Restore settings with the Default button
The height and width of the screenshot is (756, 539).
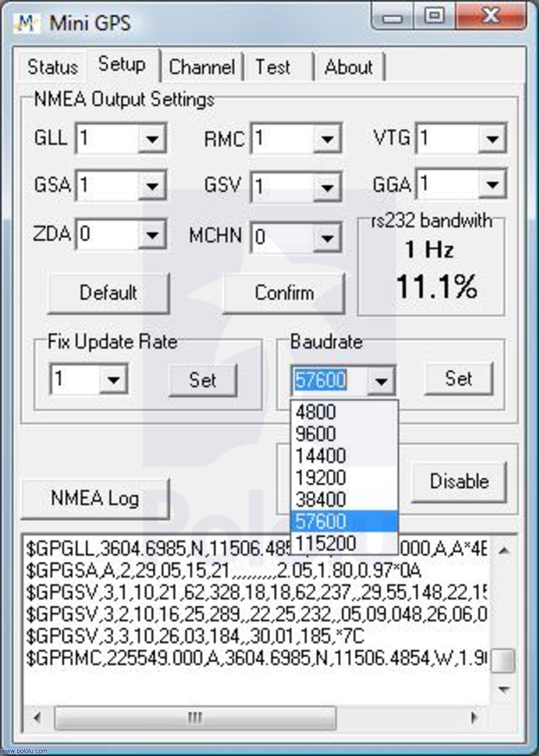pyautogui.click(x=108, y=293)
